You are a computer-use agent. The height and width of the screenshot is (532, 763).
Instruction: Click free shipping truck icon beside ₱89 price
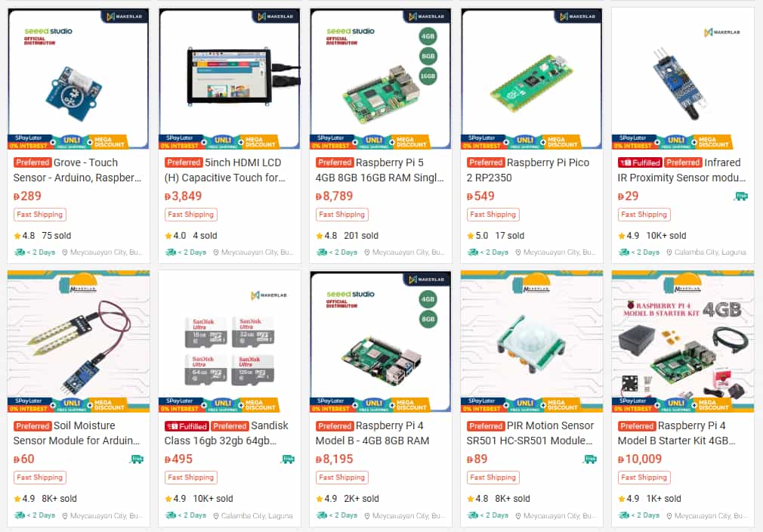[590, 459]
